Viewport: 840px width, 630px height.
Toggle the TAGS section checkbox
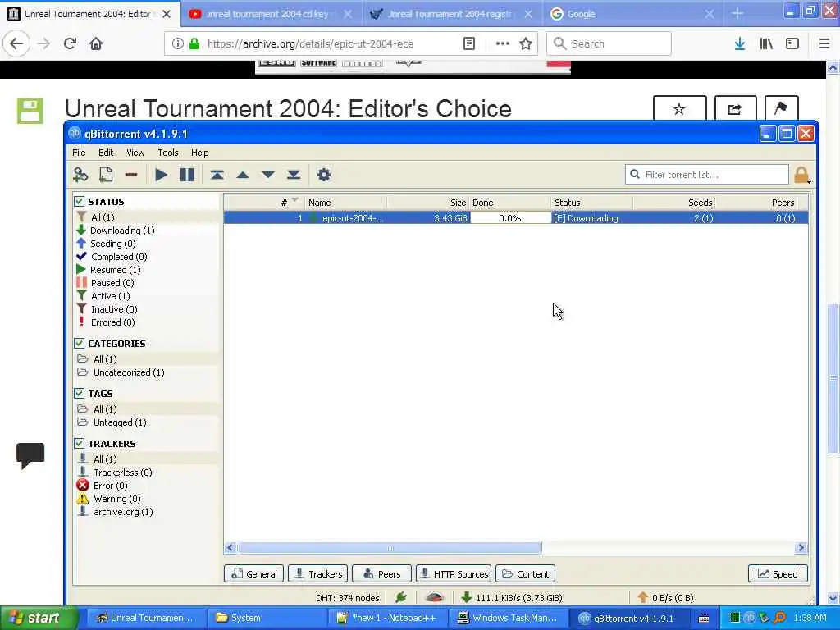tap(80, 393)
